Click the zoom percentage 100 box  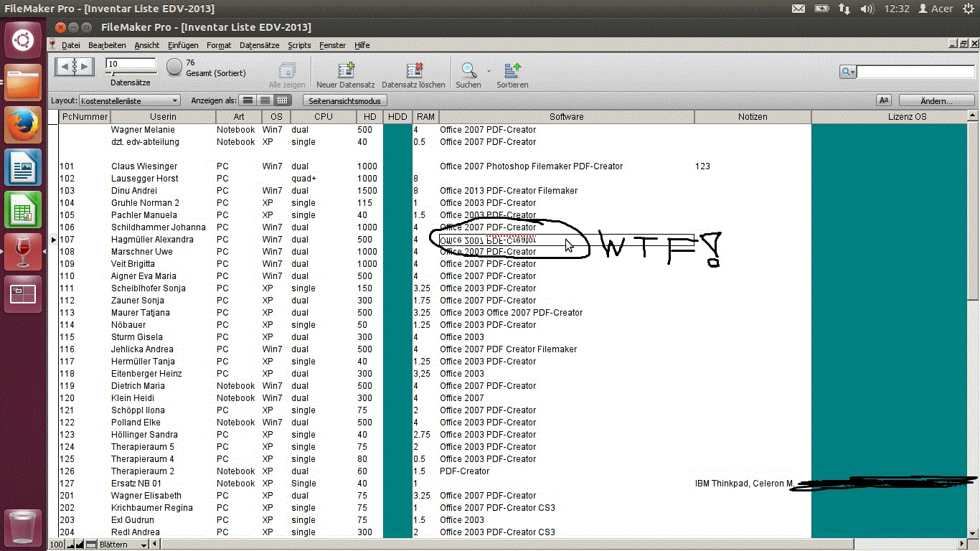(x=57, y=545)
